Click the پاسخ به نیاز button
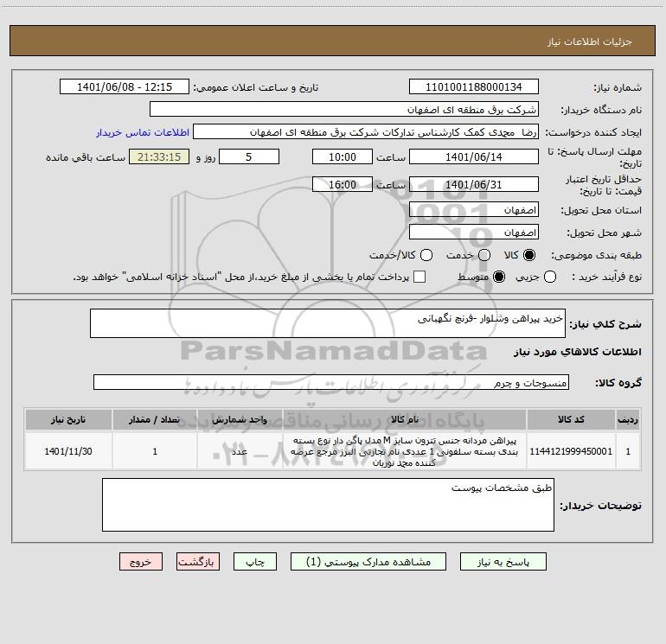 click(x=503, y=562)
